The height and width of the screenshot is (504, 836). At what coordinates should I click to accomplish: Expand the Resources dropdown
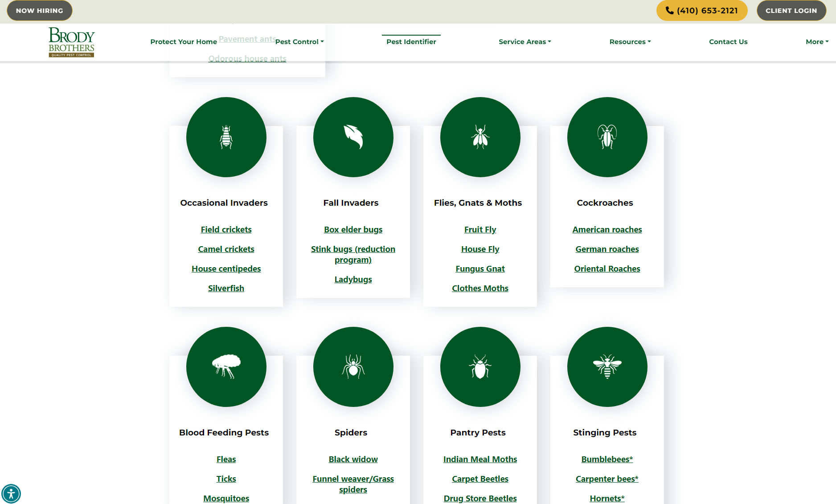pyautogui.click(x=630, y=41)
